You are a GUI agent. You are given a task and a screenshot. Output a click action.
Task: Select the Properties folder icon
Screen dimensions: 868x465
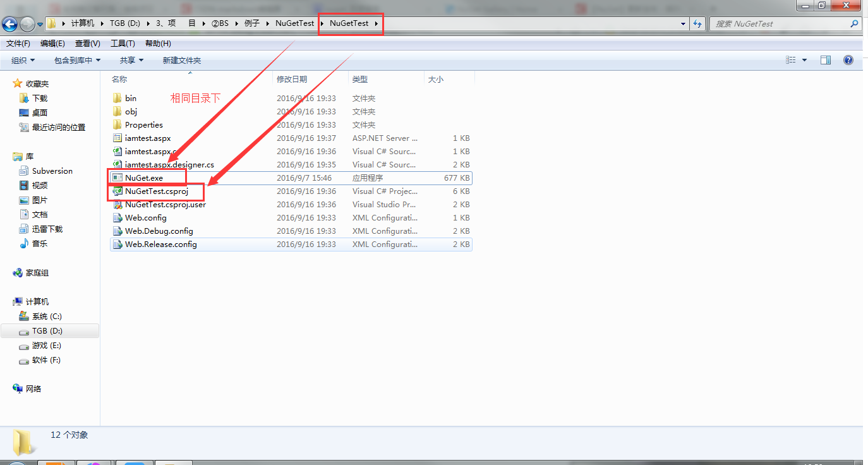[x=117, y=124]
